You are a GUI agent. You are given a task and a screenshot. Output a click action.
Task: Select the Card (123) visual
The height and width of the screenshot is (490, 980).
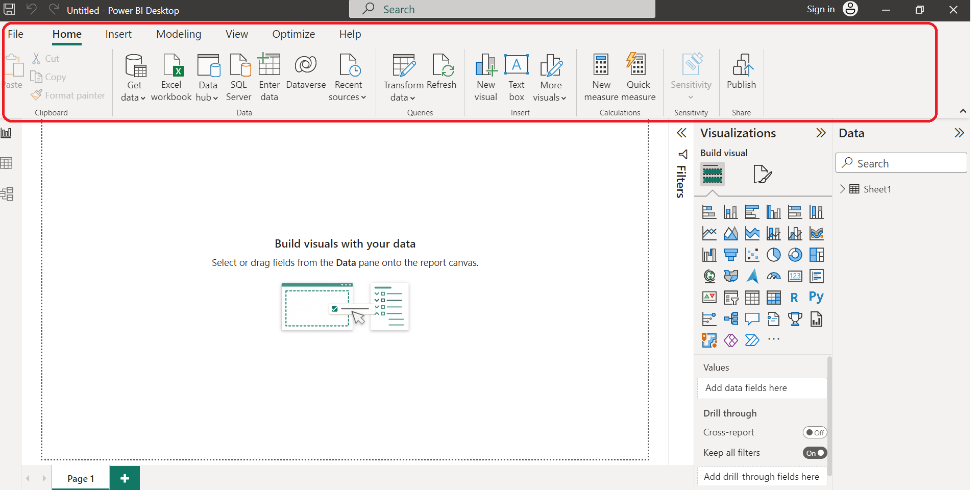tap(795, 276)
